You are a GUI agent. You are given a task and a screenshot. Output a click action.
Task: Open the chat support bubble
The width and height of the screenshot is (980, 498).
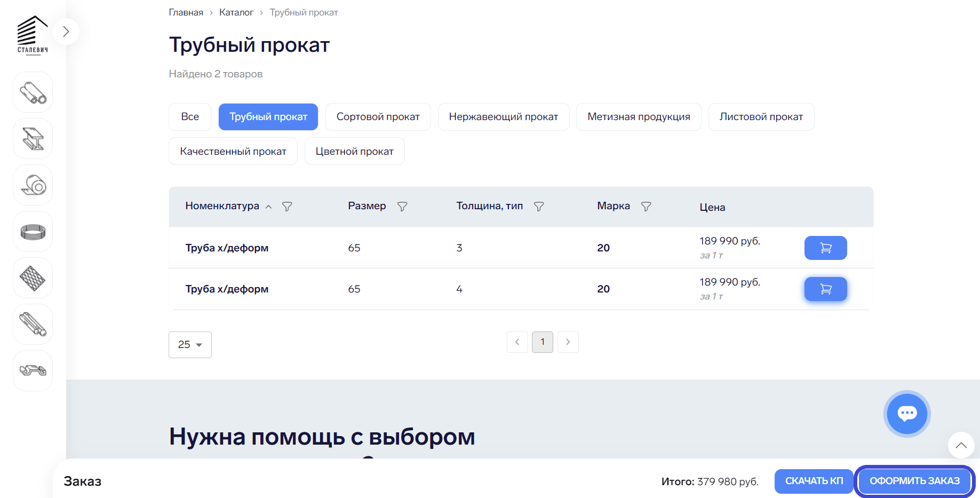coord(907,414)
